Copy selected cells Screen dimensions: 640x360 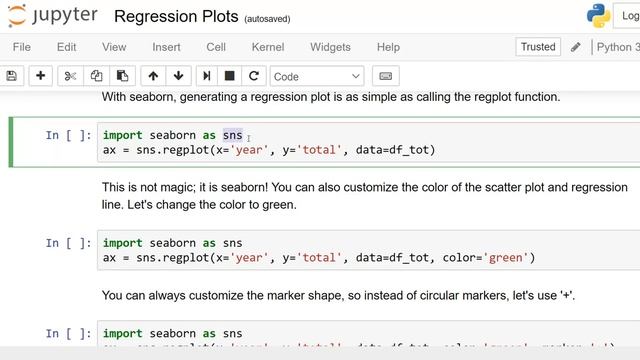click(x=96, y=76)
